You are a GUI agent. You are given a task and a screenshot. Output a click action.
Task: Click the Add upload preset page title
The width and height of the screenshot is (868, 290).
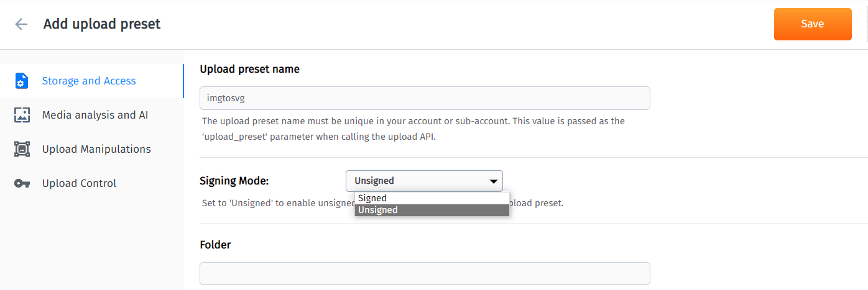(x=102, y=24)
